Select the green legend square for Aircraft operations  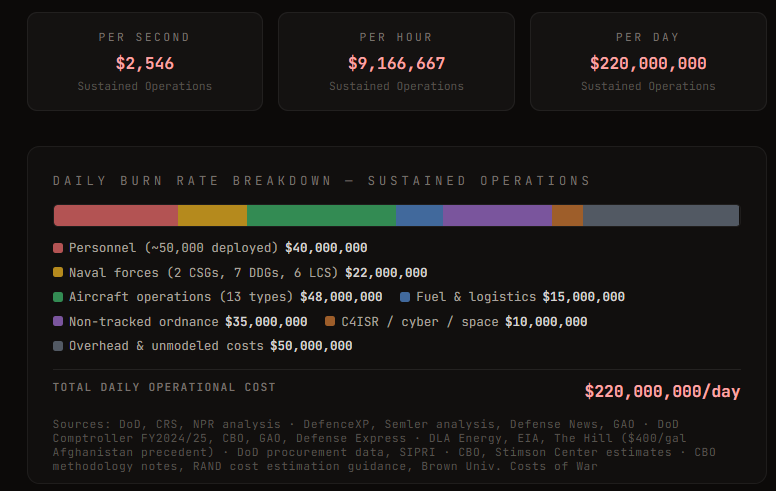pos(58,297)
